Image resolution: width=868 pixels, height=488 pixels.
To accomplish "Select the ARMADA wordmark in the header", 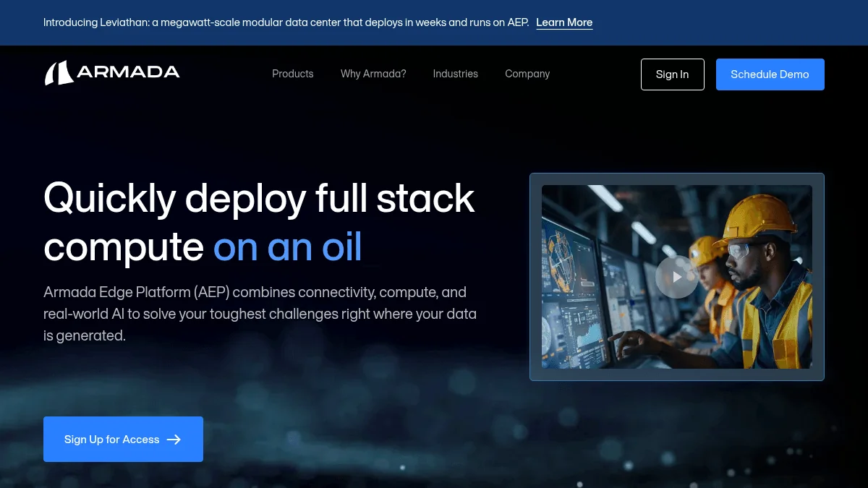I will (130, 72).
